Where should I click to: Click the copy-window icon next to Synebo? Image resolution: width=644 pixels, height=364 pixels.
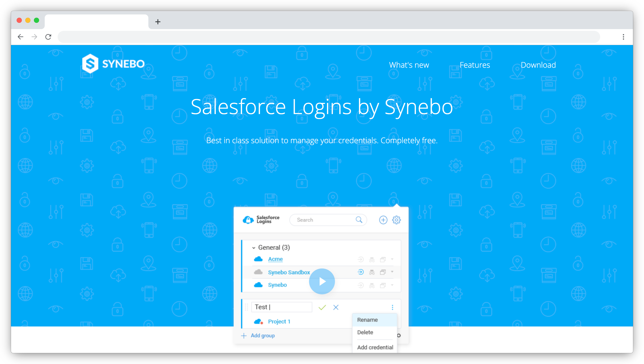[x=383, y=285]
